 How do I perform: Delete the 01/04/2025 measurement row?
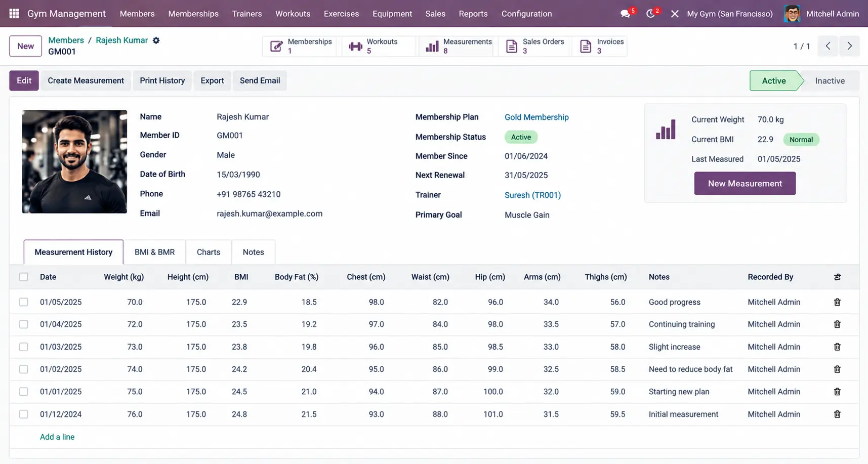pos(837,324)
